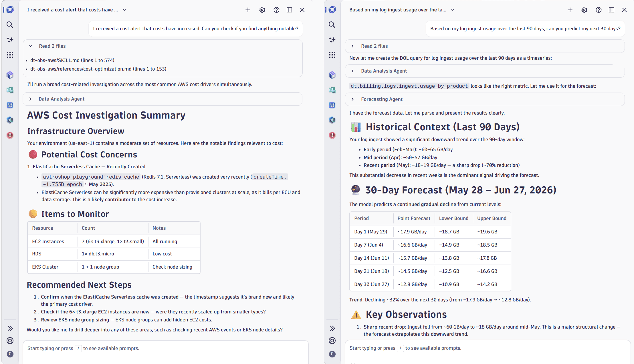The width and height of the screenshot is (634, 364).
Task: Open the purple cube app in left sidebar
Action: 10,75
